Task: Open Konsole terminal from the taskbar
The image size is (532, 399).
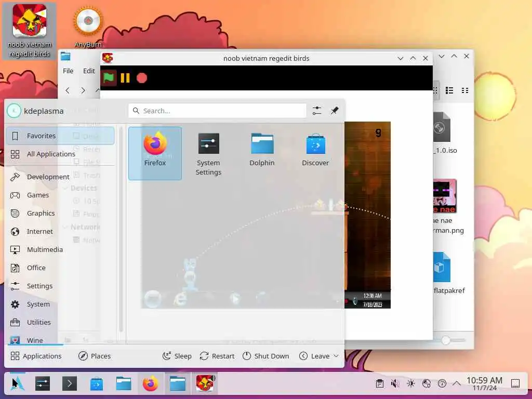Action: 70,384
